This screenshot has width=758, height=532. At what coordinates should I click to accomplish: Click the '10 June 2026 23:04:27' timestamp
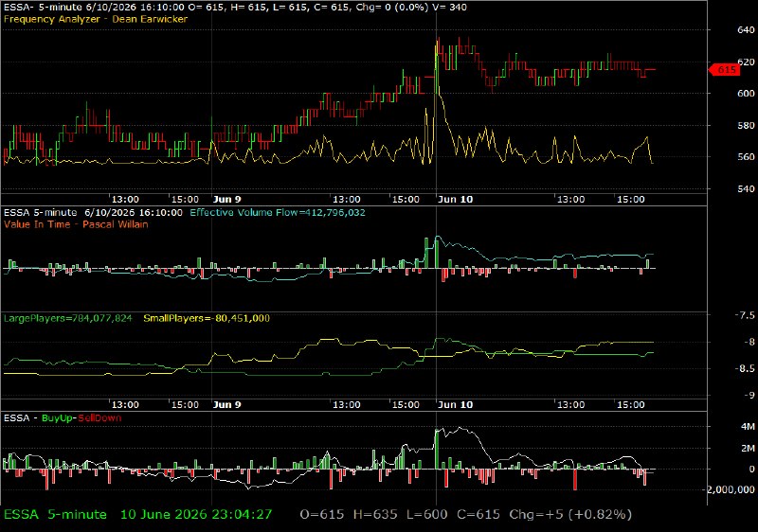[196, 515]
